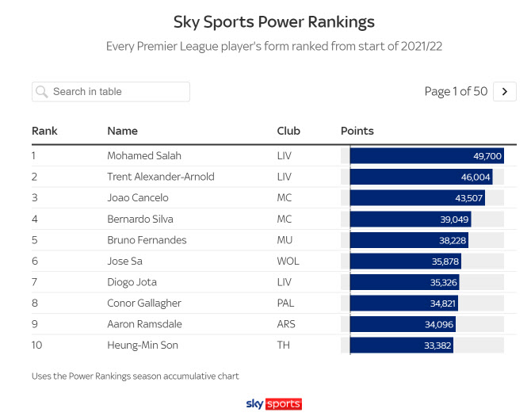Click Conor Gallagher's name
The width and height of the screenshot is (531, 420).
click(x=143, y=304)
